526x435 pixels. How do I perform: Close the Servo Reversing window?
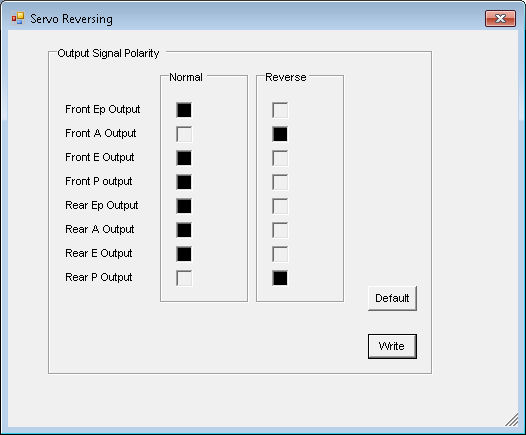(500, 18)
